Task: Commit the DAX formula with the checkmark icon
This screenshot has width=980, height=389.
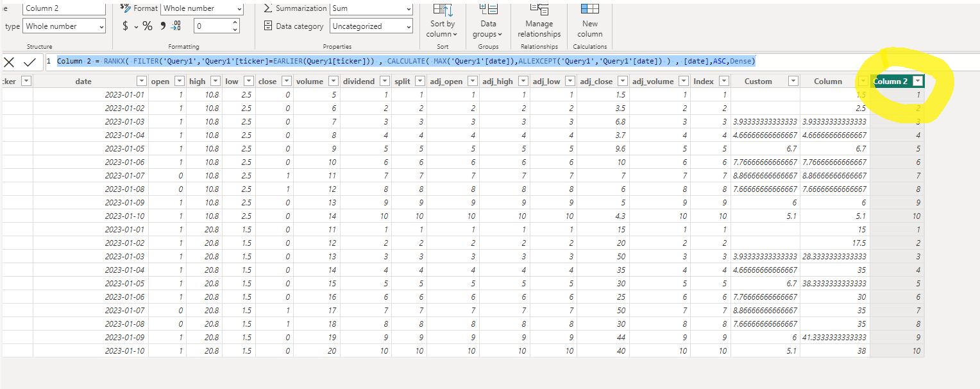Action: (x=30, y=62)
